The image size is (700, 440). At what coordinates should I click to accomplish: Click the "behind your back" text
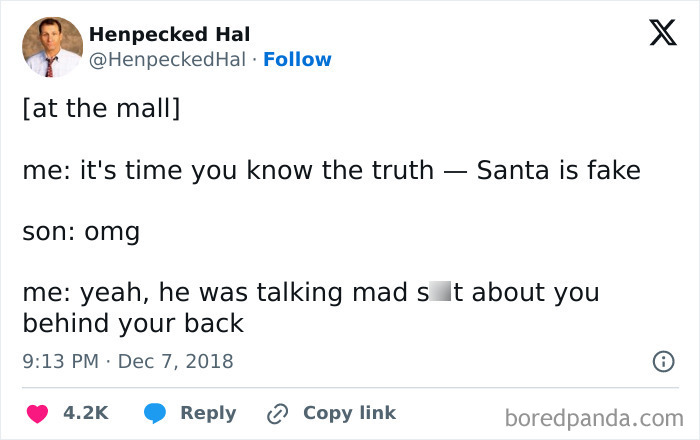[x=133, y=324]
